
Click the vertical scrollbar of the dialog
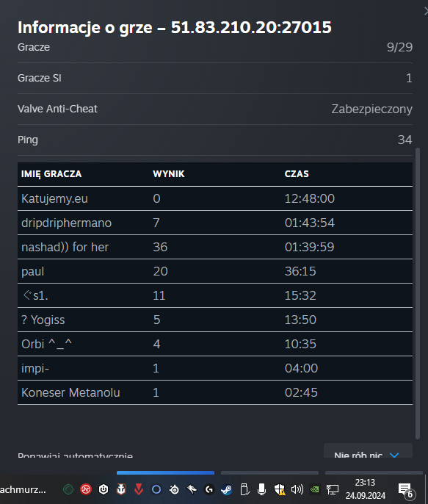pos(418,293)
